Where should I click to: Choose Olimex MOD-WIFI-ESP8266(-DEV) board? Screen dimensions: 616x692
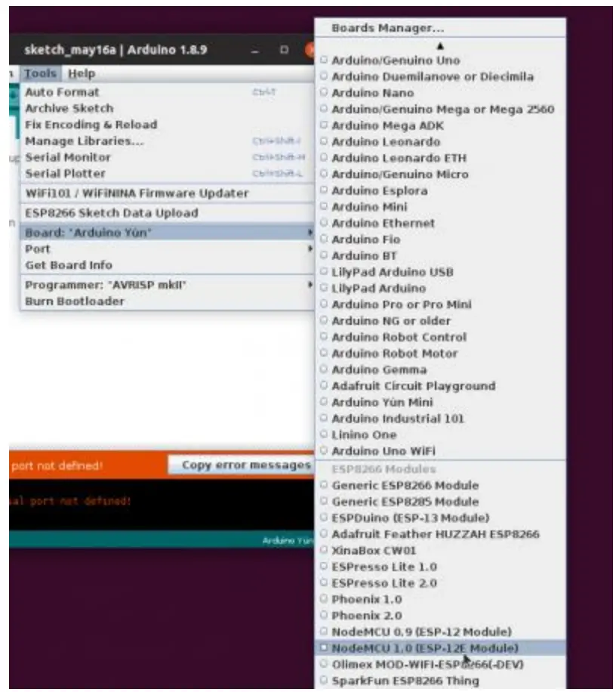(440, 665)
